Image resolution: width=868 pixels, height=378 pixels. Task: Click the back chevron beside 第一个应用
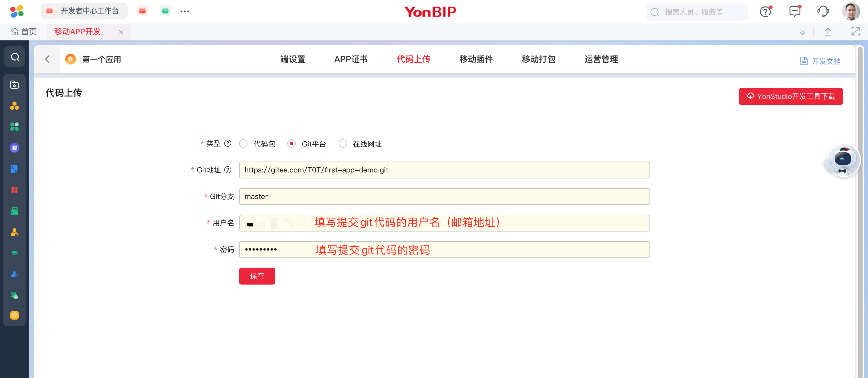(47, 59)
